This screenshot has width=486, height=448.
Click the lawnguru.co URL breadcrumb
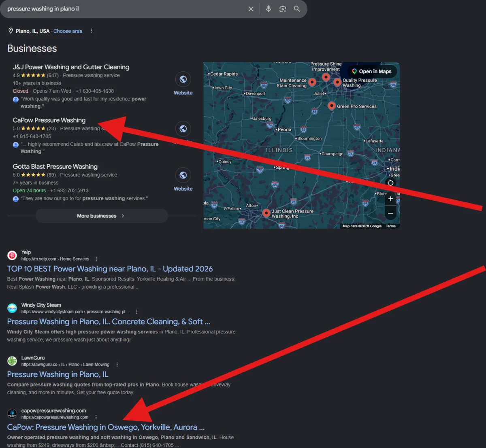point(65,365)
